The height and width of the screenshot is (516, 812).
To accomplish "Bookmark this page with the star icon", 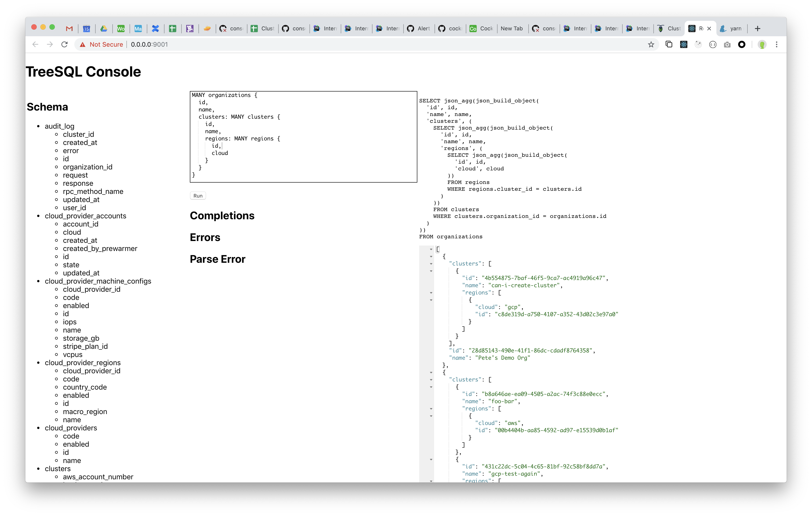I will pyautogui.click(x=651, y=44).
